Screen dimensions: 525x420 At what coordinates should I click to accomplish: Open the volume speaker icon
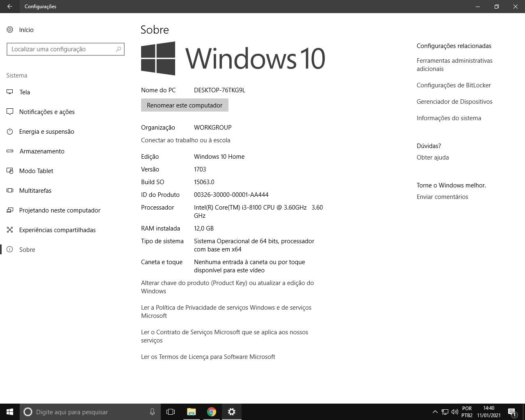point(454,412)
